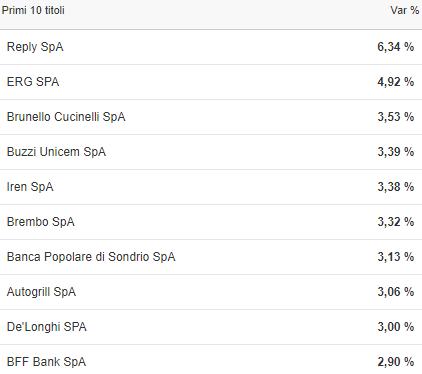Viewport: 422px width, 374px height.
Task: Click the Primi 10 titoli header
Action: tap(33, 10)
